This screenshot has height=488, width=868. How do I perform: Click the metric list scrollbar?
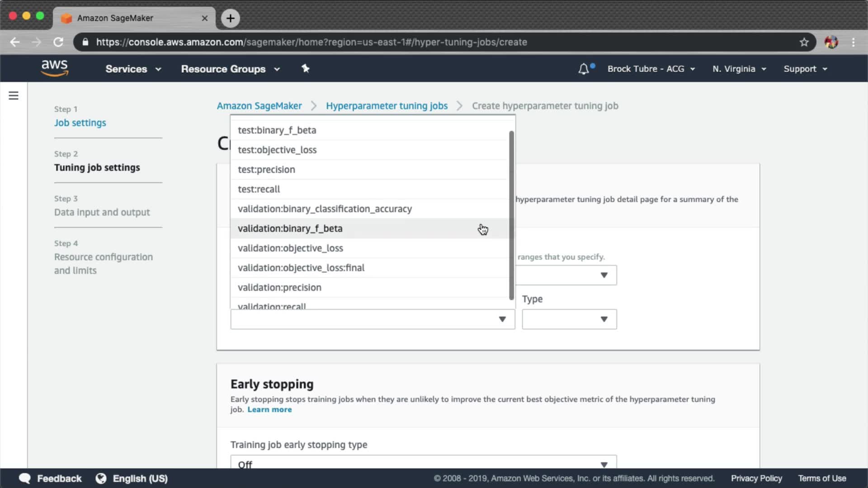tap(511, 215)
